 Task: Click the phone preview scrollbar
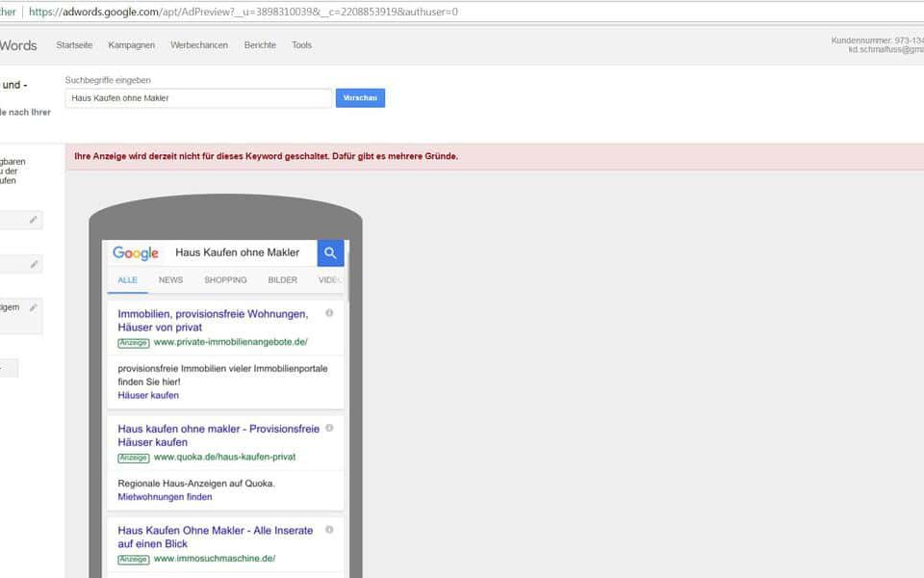point(347,276)
